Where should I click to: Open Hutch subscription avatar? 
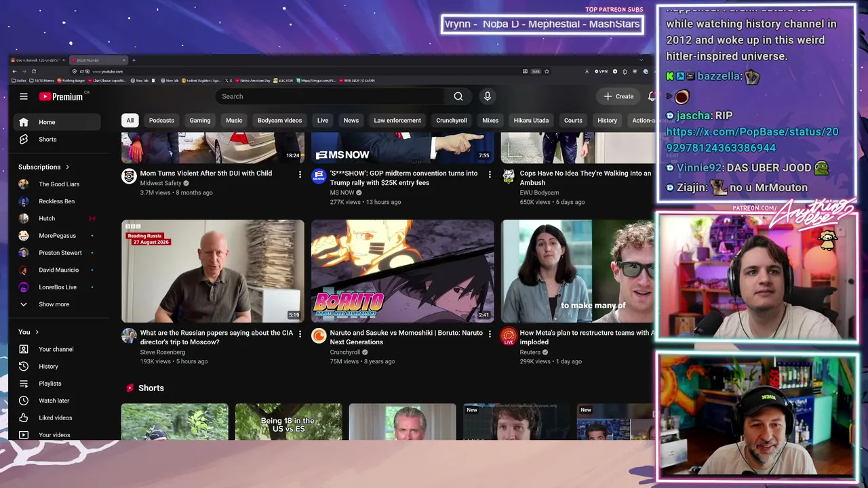24,218
